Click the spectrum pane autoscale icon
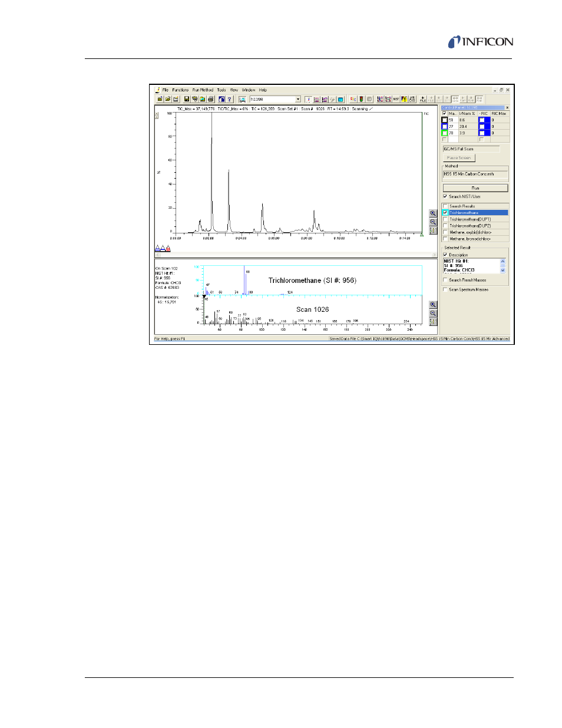562x728 pixels. [433, 321]
